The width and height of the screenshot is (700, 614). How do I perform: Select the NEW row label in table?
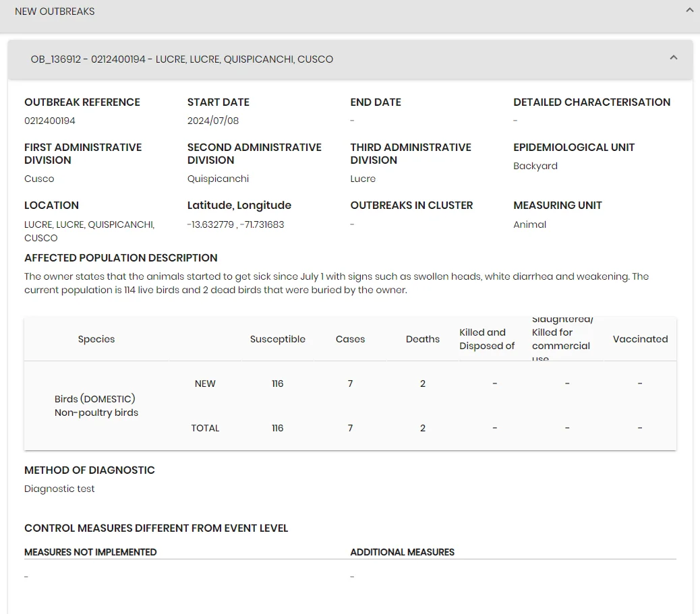click(205, 383)
